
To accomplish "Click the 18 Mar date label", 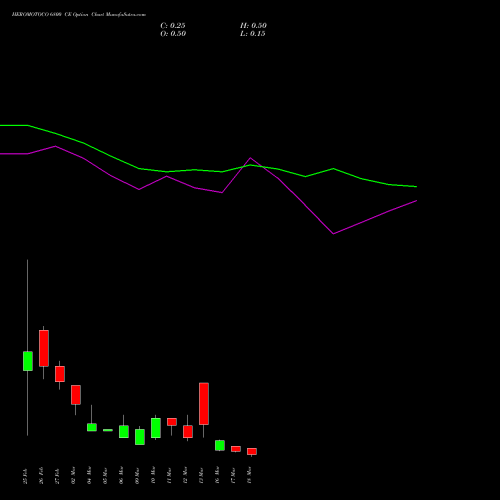I will coord(250,475).
